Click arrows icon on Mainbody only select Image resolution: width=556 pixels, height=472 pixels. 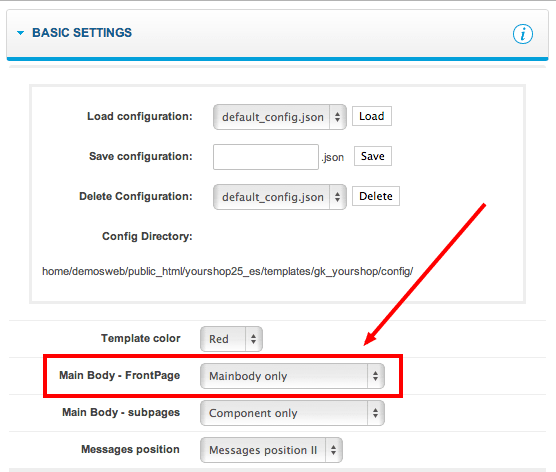coord(375,376)
